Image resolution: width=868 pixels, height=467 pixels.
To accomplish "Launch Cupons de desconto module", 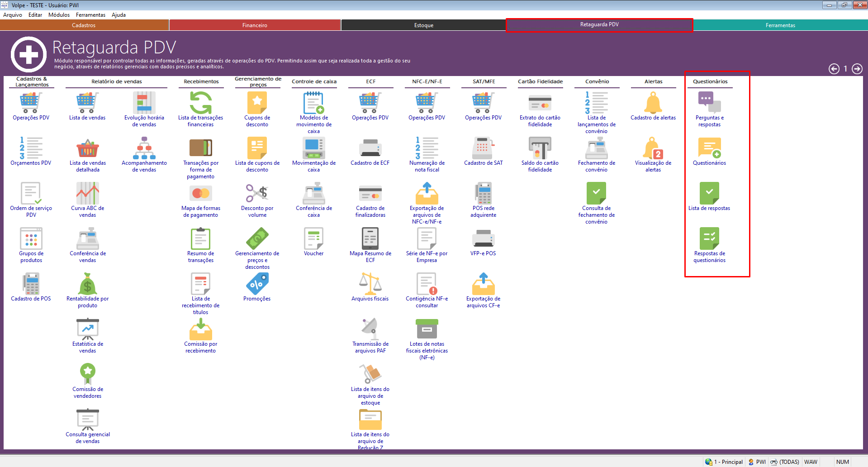I will tap(257, 103).
